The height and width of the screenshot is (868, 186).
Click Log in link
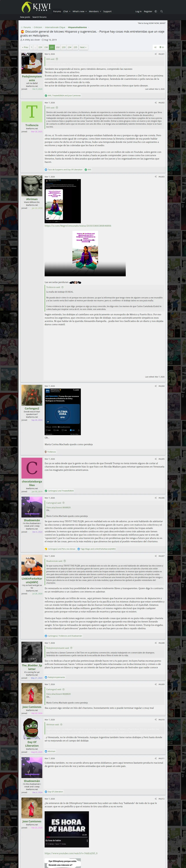138,11
